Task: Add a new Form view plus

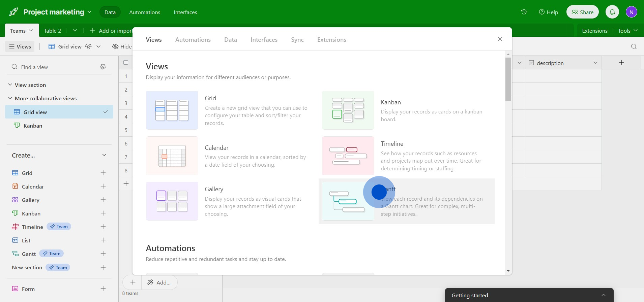Action: [103, 289]
